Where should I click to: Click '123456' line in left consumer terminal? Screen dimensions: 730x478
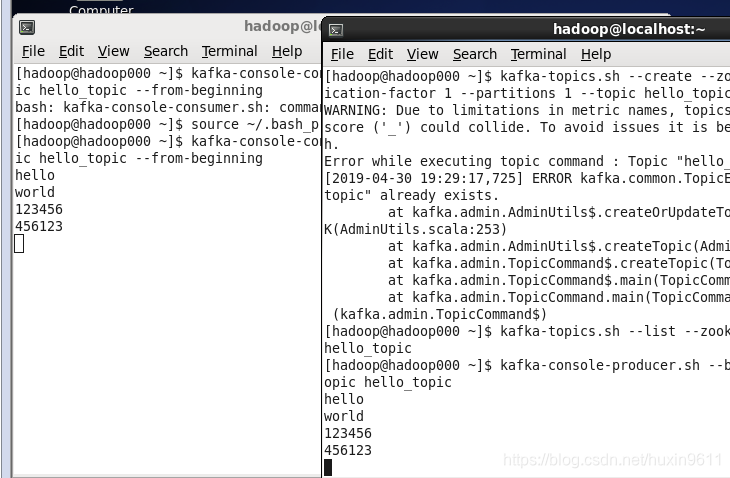[x=39, y=209]
